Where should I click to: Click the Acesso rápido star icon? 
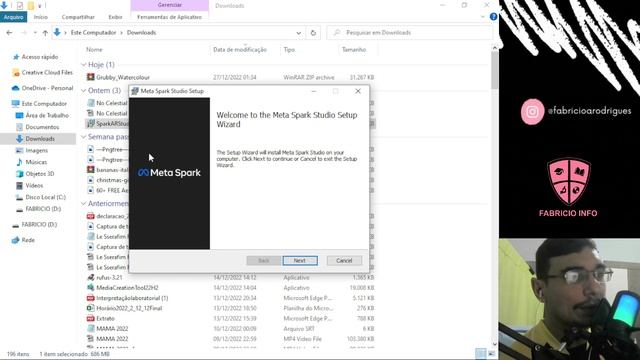pyautogui.click(x=16, y=57)
